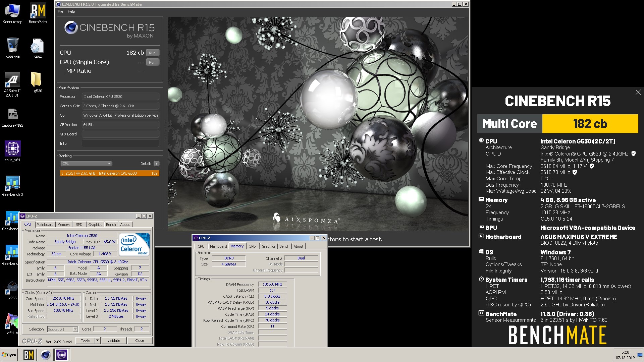
Task: Open the BenchMate desktop shortcut
Action: click(x=38, y=13)
